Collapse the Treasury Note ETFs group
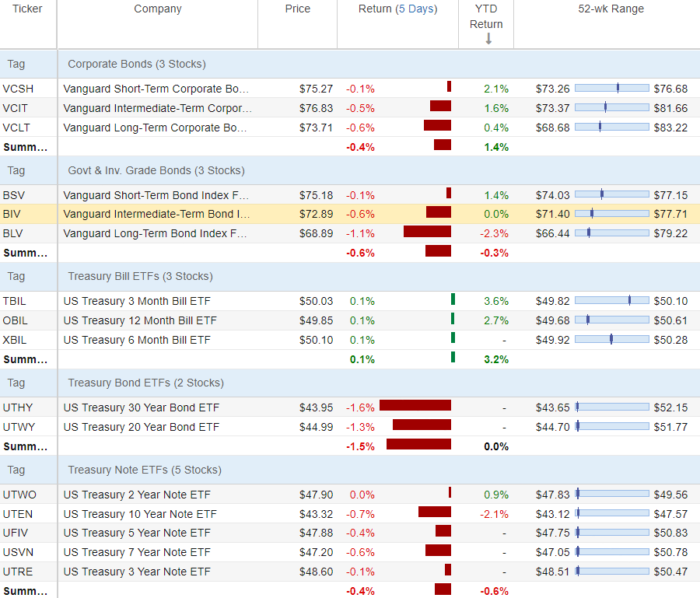Viewport: 700px width, 598px height. pos(145,470)
